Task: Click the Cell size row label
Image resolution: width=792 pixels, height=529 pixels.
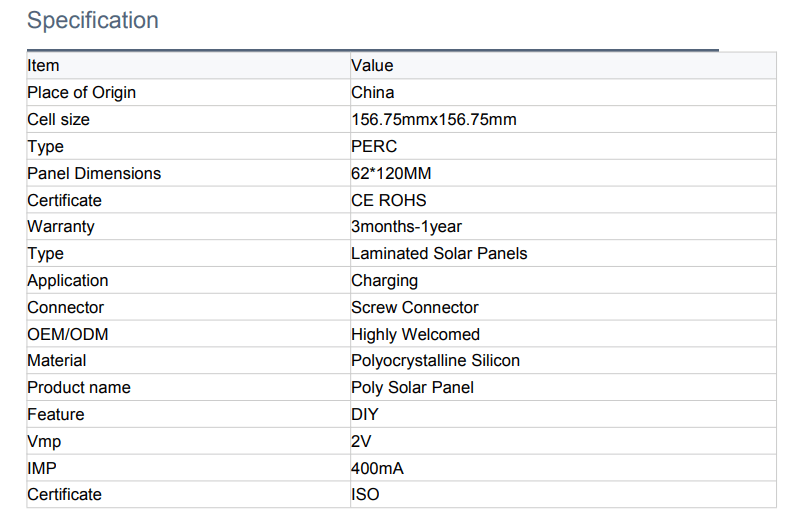Action: click(x=58, y=120)
